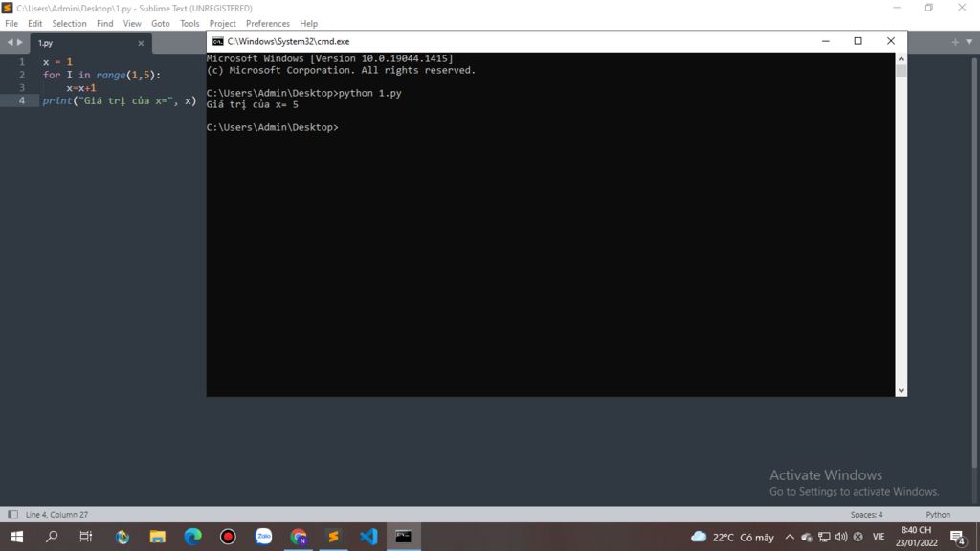The width and height of the screenshot is (980, 551).
Task: Click cmd scrollbar thumb
Action: point(901,70)
